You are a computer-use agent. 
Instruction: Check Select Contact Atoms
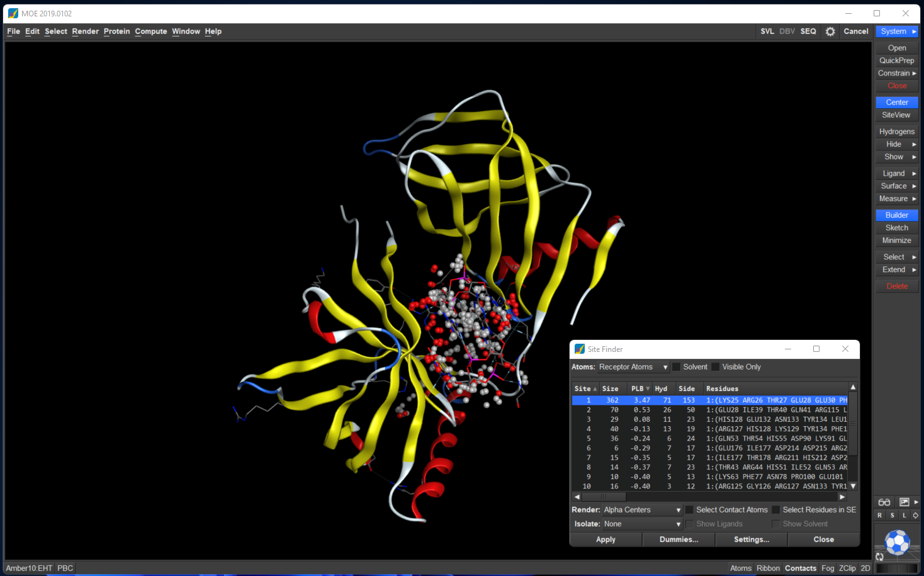(689, 510)
